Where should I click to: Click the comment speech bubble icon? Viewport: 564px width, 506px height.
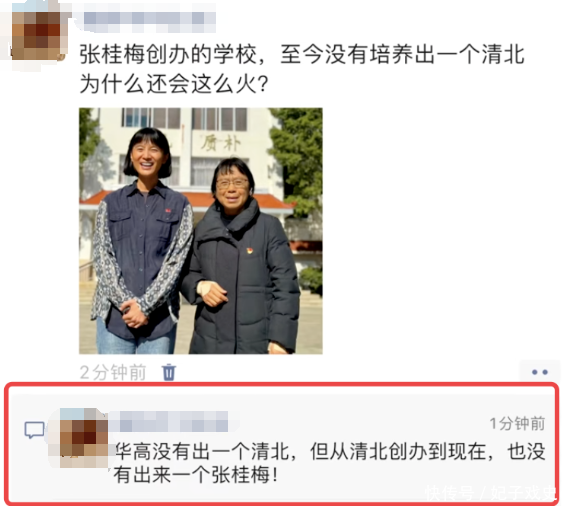tap(35, 430)
